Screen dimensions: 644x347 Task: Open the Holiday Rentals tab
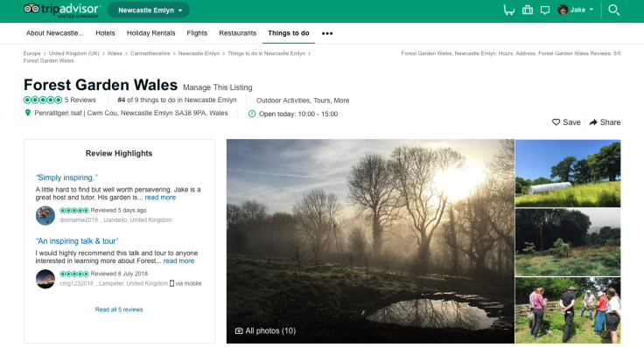click(150, 33)
